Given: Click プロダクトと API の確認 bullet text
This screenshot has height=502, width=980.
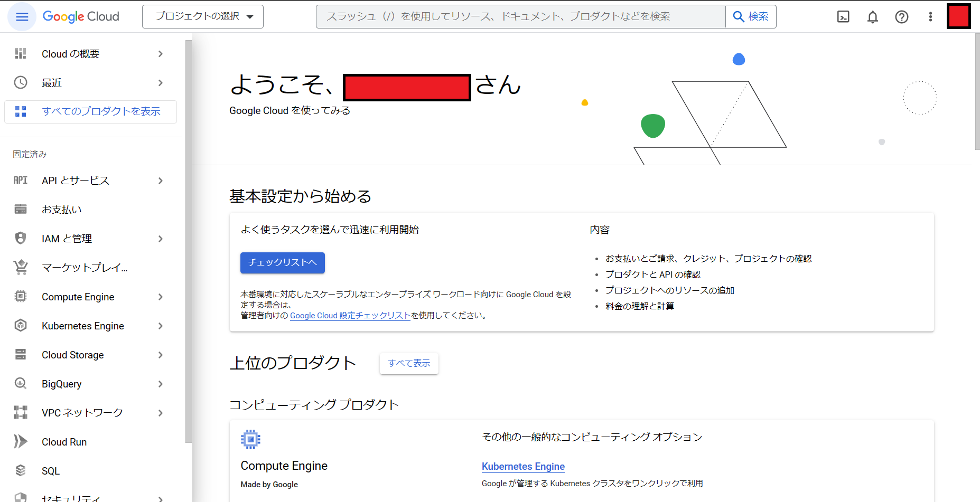Looking at the screenshot, I should click(653, 274).
